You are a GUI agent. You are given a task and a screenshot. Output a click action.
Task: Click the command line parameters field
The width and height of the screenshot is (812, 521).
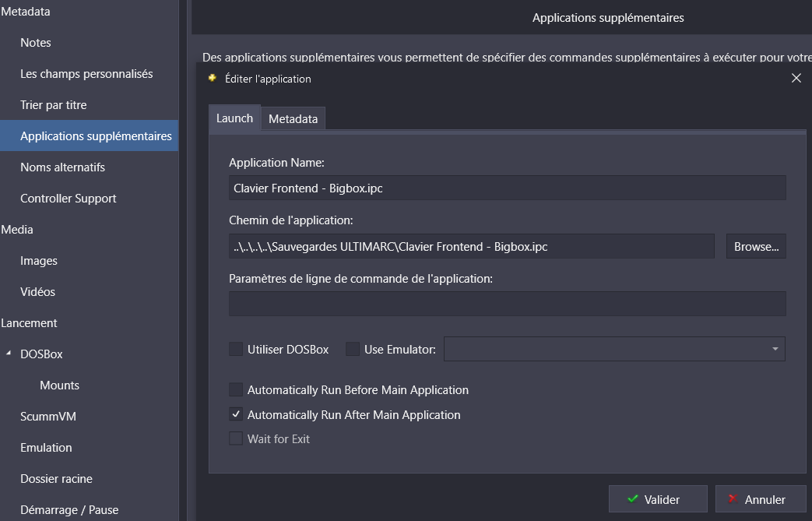[507, 304]
